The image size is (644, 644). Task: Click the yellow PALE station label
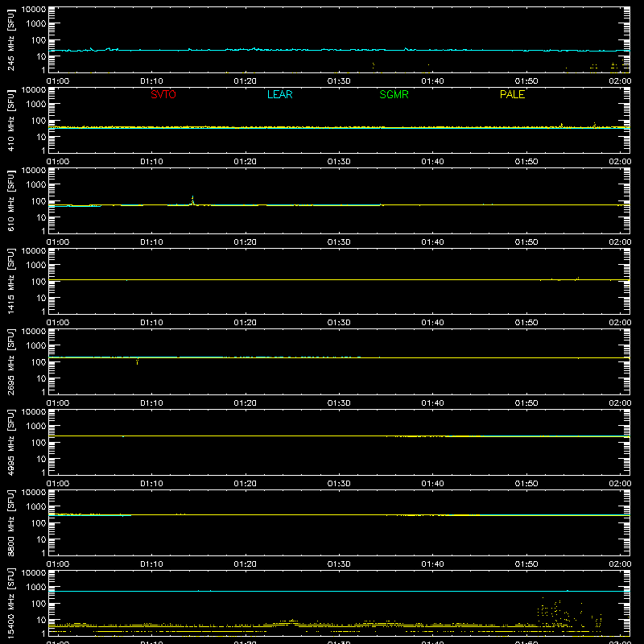coord(512,94)
